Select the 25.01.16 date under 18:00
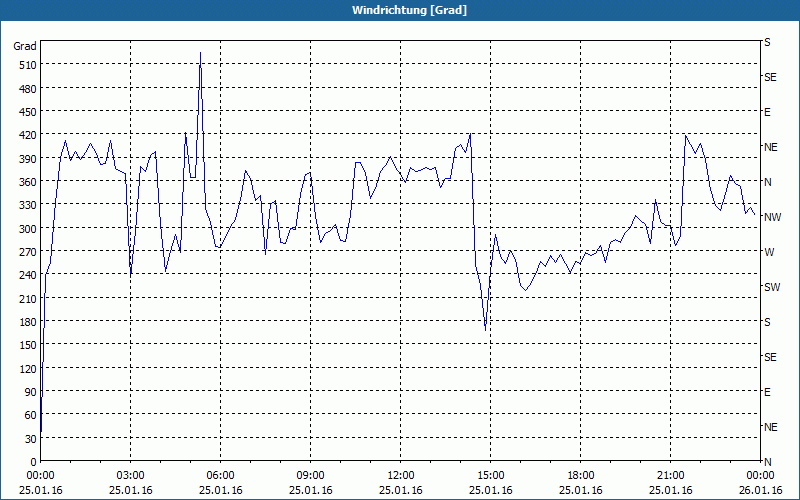The width and height of the screenshot is (800, 500). (581, 490)
